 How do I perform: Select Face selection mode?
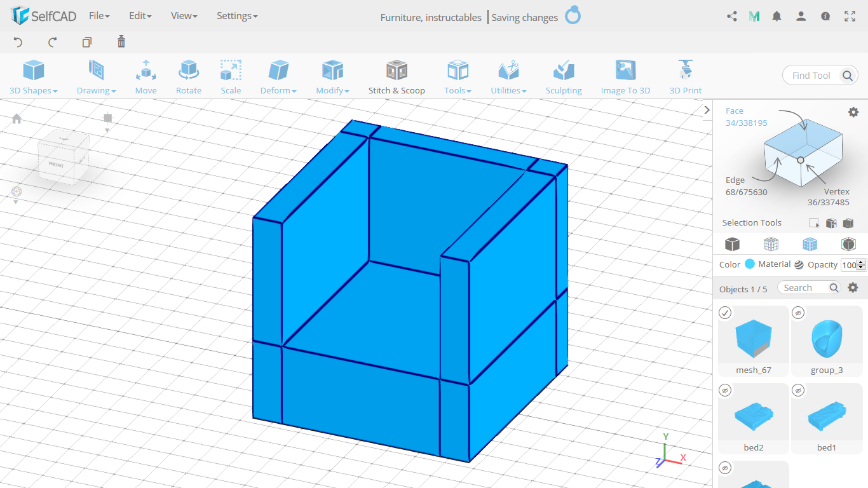(x=746, y=117)
